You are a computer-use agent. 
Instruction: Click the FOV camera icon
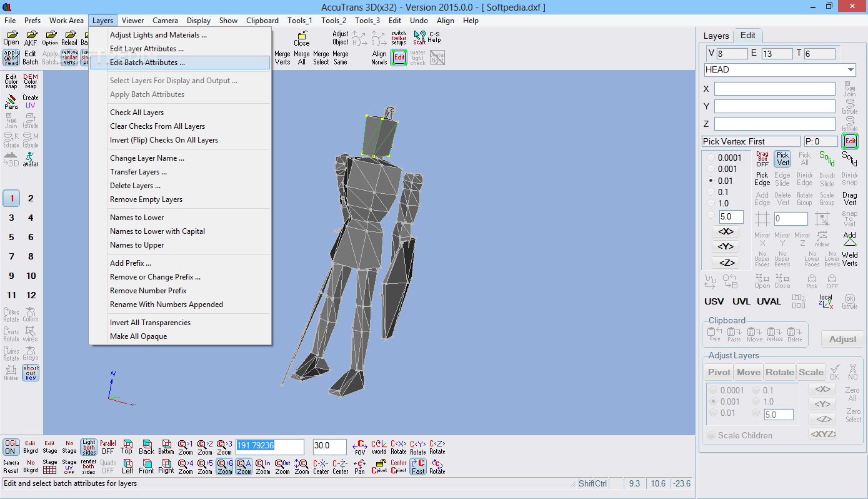(359, 446)
